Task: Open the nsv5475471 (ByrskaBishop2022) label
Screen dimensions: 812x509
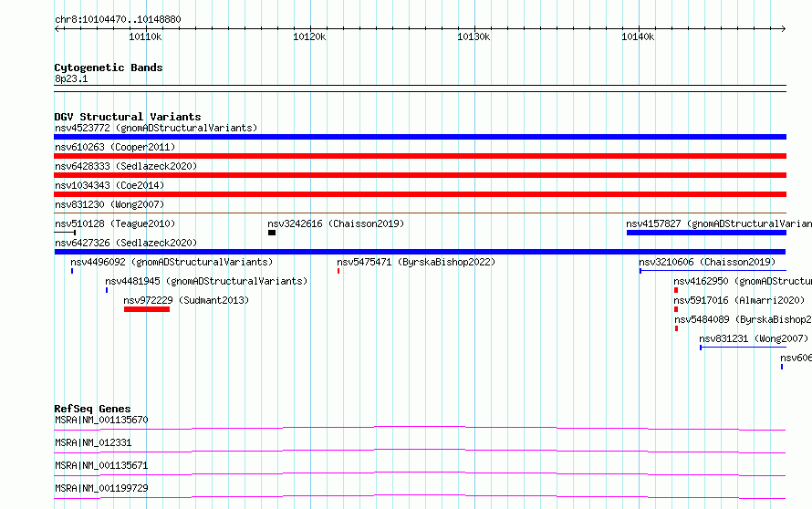Action: tap(416, 262)
